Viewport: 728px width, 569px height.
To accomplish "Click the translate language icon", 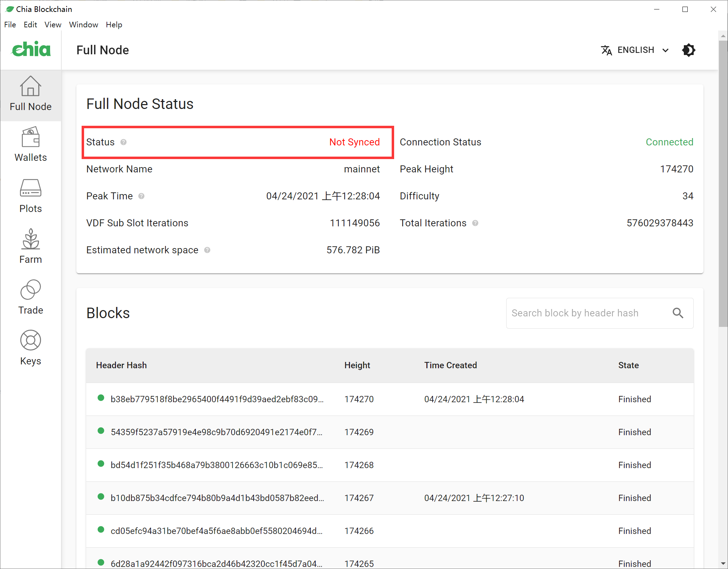I will click(x=607, y=50).
